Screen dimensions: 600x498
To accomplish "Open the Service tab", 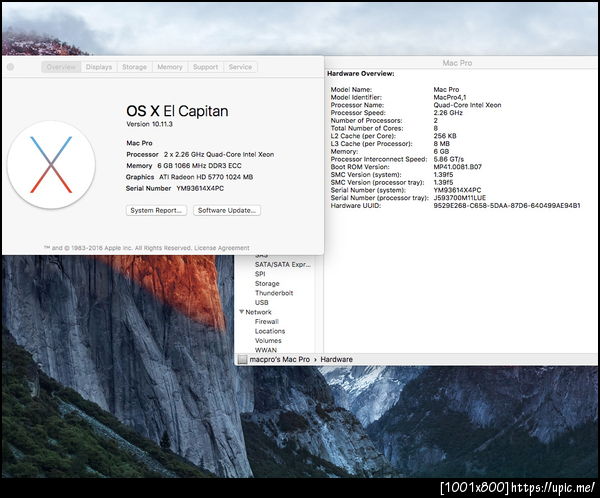I will [240, 67].
